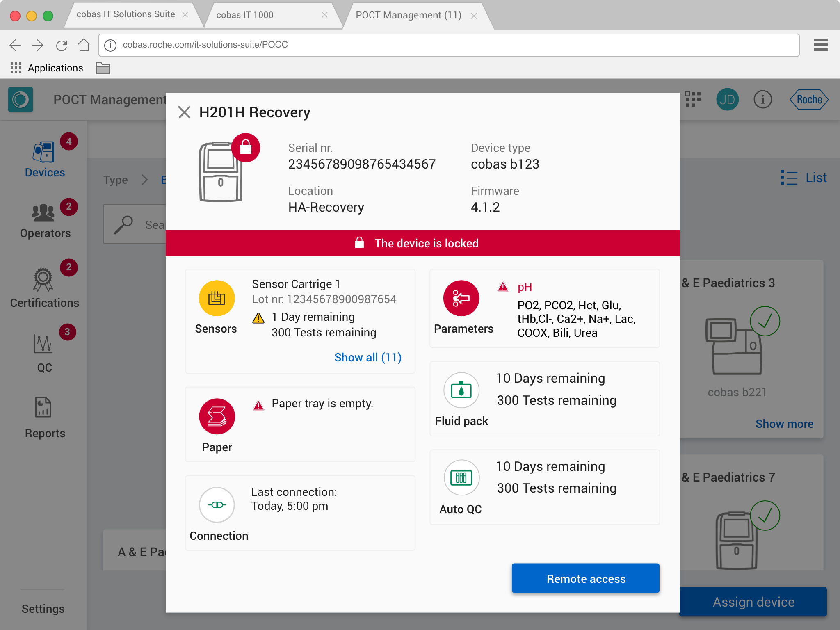Screen dimensions: 840x630
Task: Switch to cobas IT Solutions Suite tab
Action: tap(126, 14)
